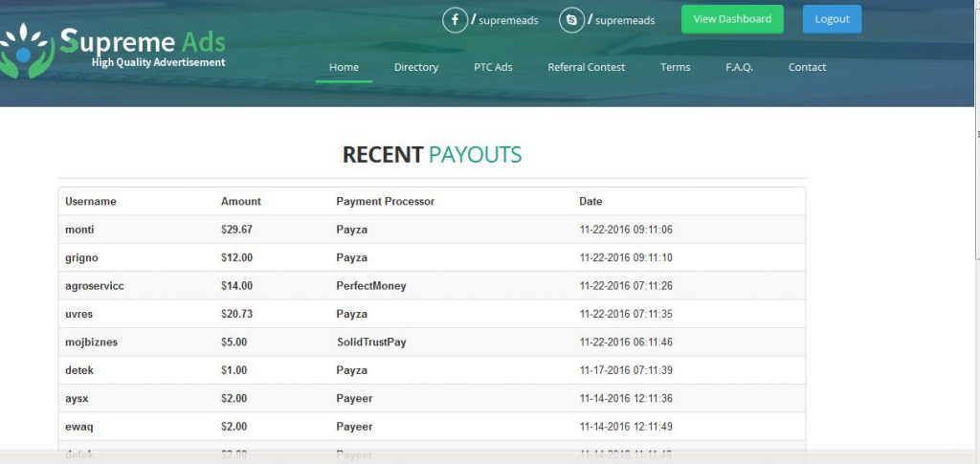Click the Facebook circle icon
The width and height of the screenshot is (980, 464).
pos(455,20)
